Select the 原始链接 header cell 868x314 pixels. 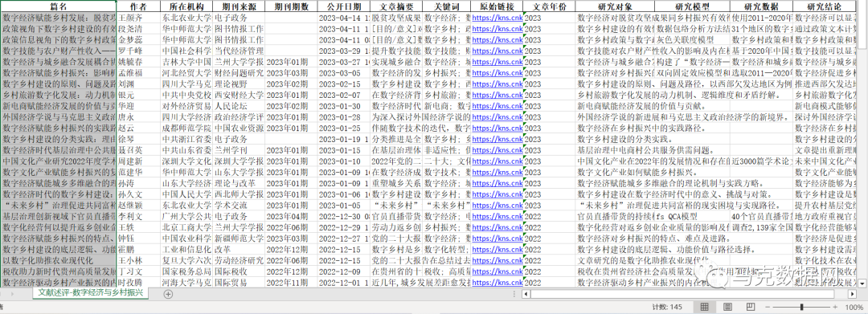coord(497,6)
